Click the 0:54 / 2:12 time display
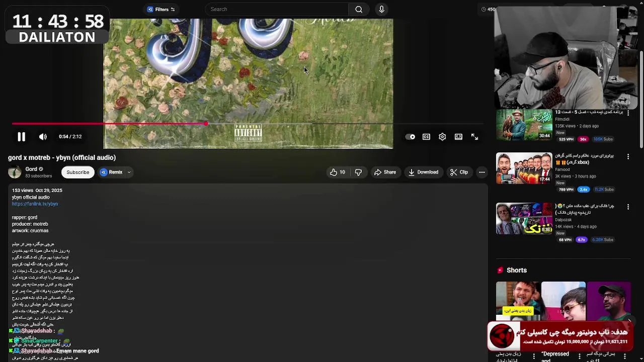Image resolution: width=644 pixels, height=362 pixels. 70,137
